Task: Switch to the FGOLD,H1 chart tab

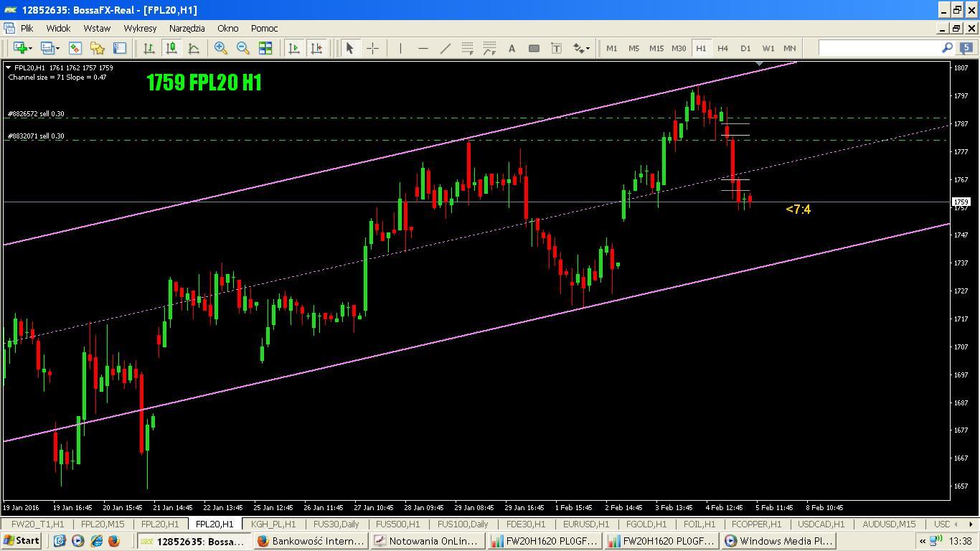Action: click(646, 524)
